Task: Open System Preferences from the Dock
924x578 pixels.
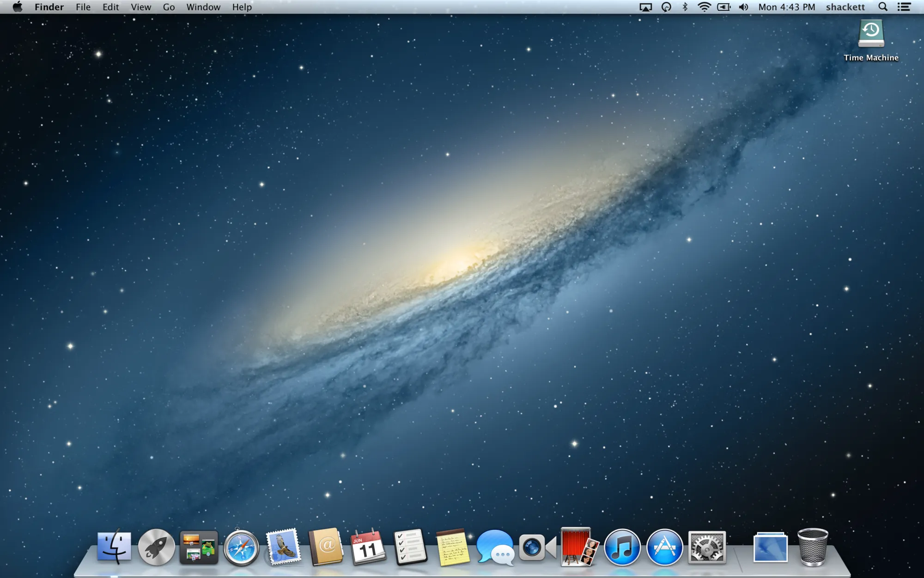Action: [x=707, y=547]
